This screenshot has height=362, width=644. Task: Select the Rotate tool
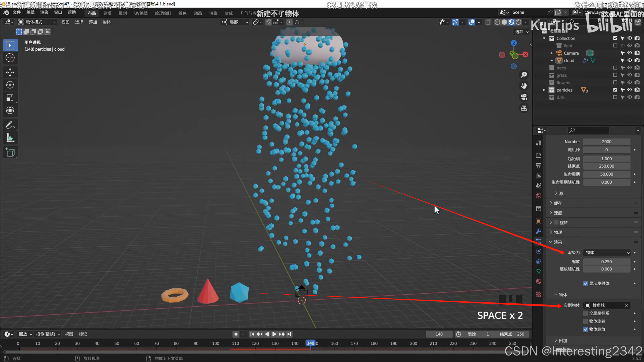pos(10,85)
